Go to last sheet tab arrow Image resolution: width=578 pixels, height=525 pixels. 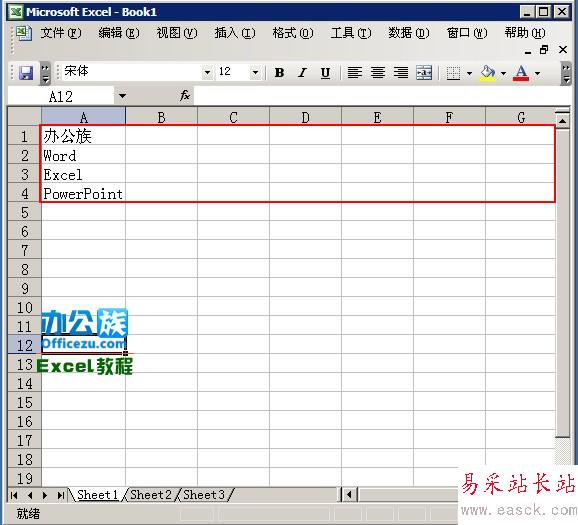pyautogui.click(x=61, y=495)
